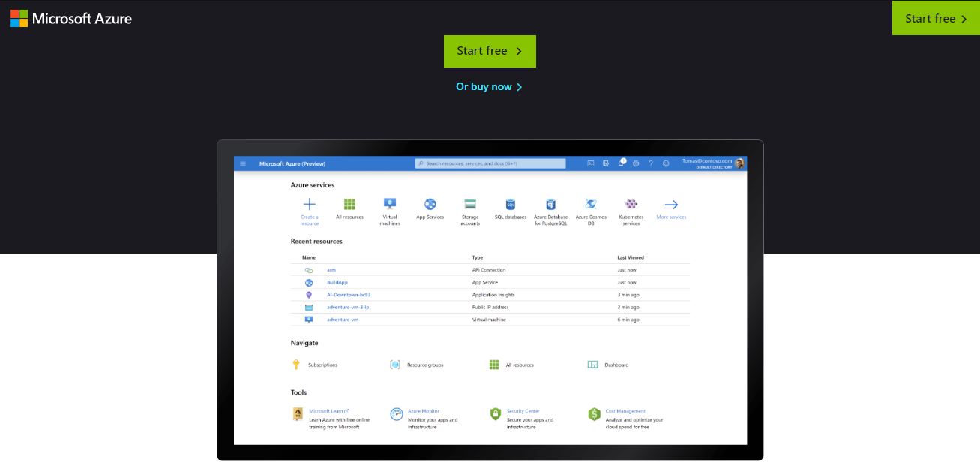Click the Last Viewed column header
Viewport: 980px width, 471px height.
631,257
